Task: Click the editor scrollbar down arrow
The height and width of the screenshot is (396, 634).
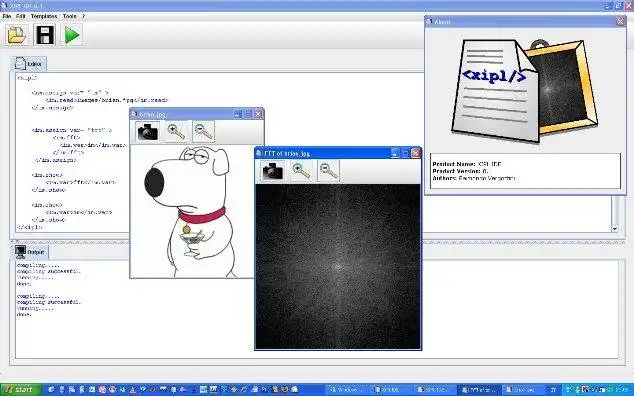Action: point(615,229)
